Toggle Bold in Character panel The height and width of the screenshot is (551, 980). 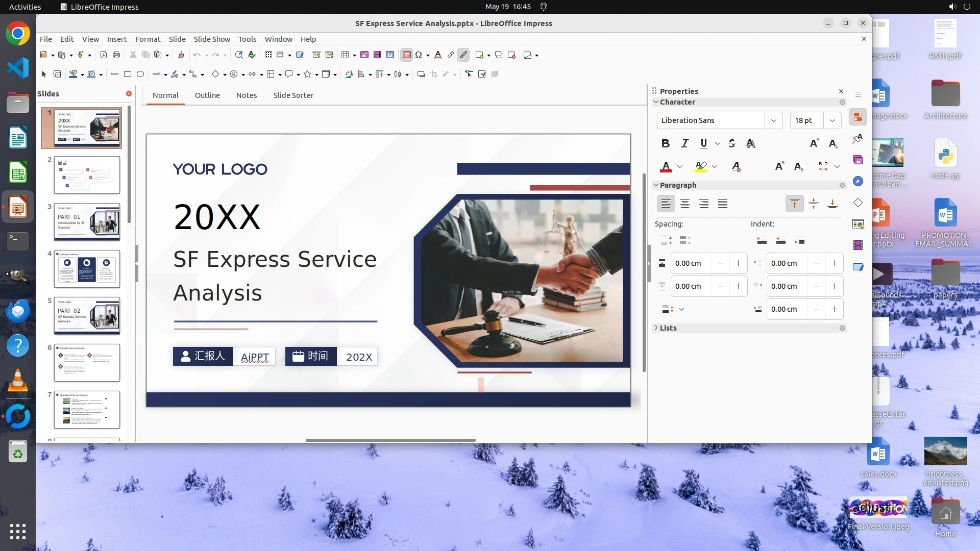pos(665,144)
